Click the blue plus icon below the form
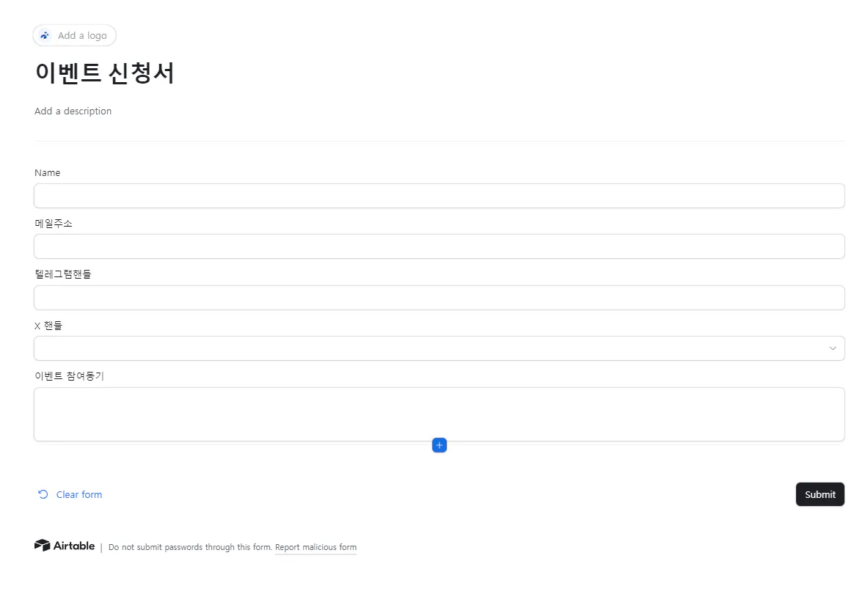This screenshot has height=594, width=868. [x=439, y=445]
